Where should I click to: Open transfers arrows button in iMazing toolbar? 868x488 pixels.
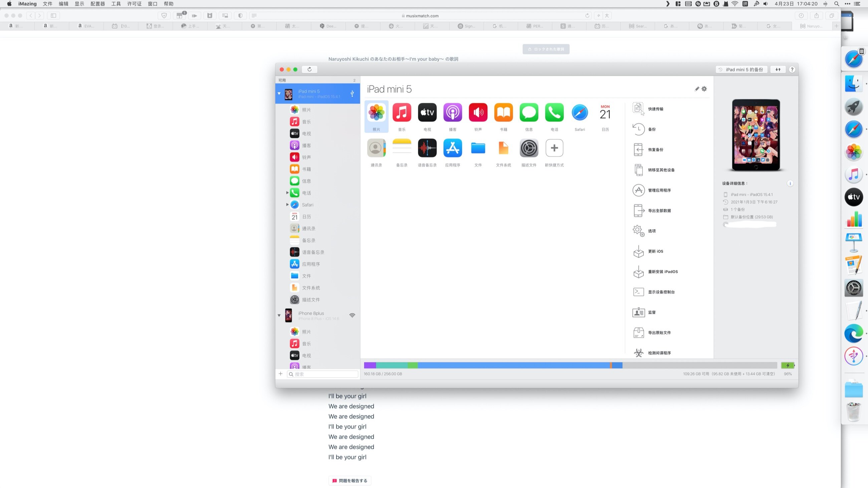(x=778, y=69)
